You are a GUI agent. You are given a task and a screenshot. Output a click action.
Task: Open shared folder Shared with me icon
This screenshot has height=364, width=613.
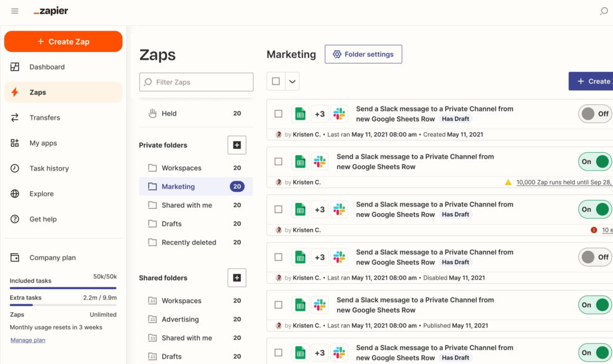[153, 338]
